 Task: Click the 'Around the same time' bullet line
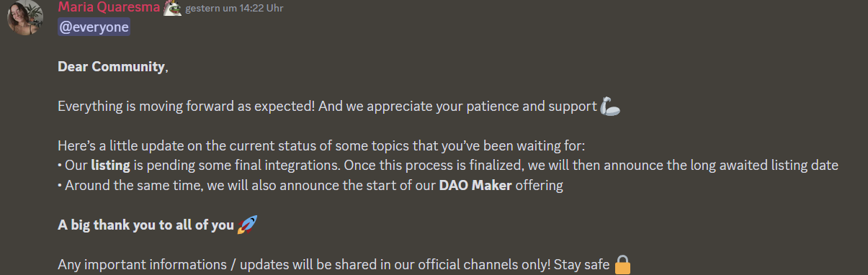click(x=310, y=186)
